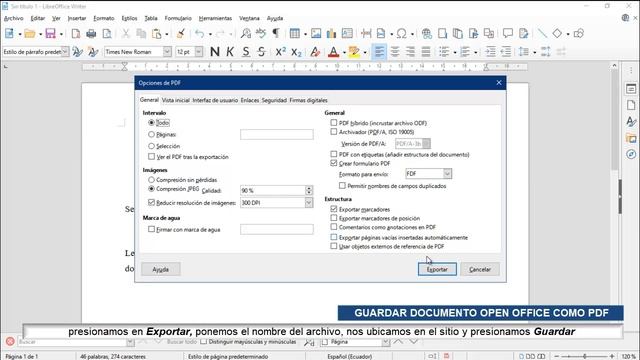640x360 pixels.
Task: Click the Clear direct formatting icon
Action: point(315,52)
